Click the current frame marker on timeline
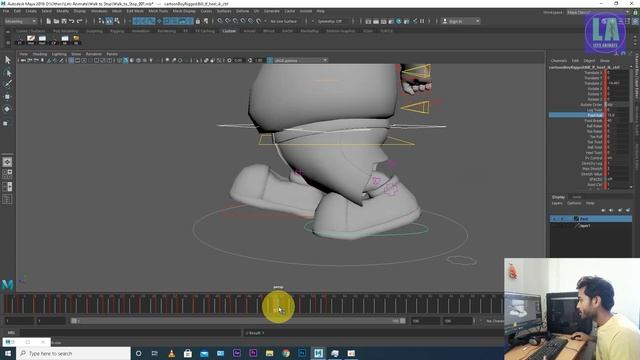 [x=278, y=305]
